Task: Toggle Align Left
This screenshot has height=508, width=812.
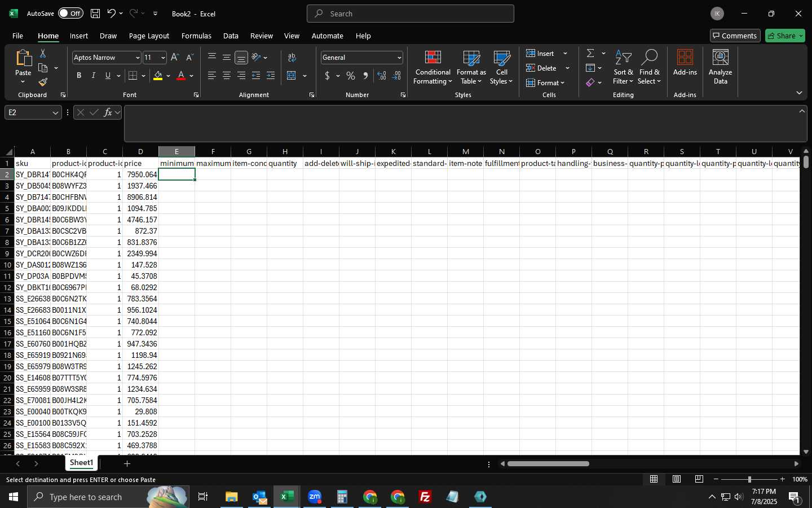Action: point(212,76)
